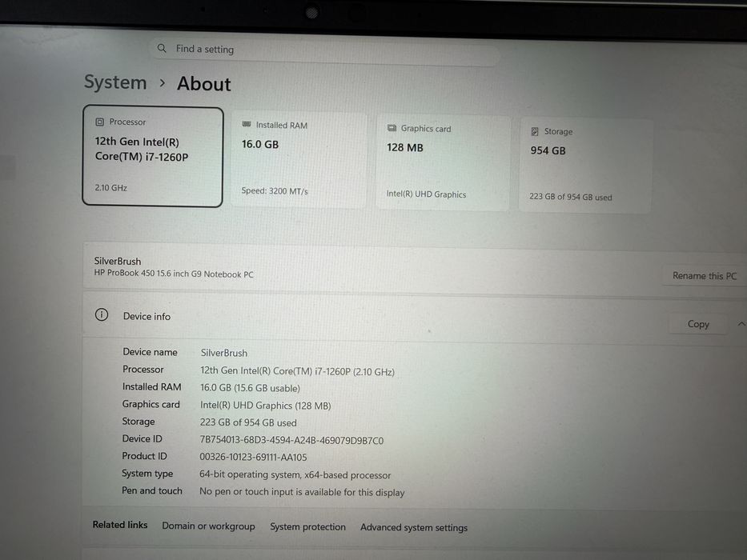Click the About breadcrumb heading
The width and height of the screenshot is (747, 560).
[x=204, y=84]
